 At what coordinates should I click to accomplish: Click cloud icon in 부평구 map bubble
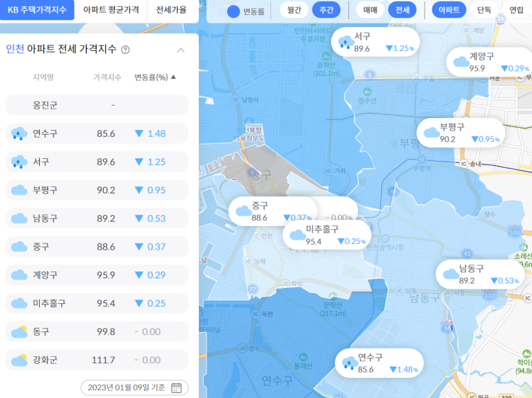pos(432,132)
